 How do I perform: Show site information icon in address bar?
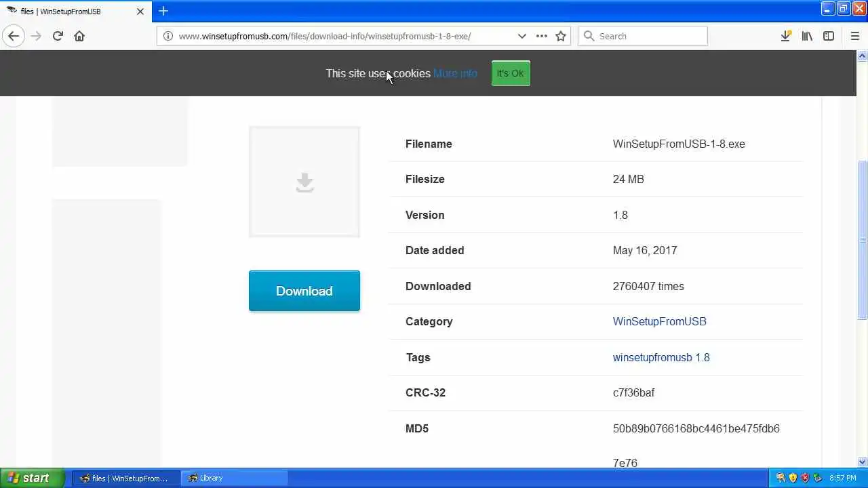pos(167,36)
